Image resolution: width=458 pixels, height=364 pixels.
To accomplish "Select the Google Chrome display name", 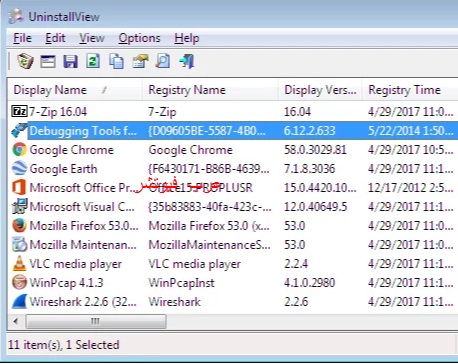I will [71, 150].
